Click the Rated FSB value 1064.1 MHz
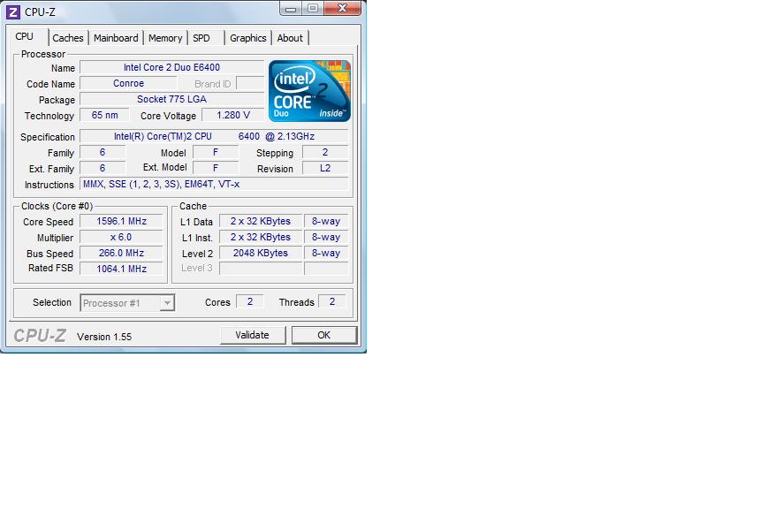 pyautogui.click(x=121, y=269)
